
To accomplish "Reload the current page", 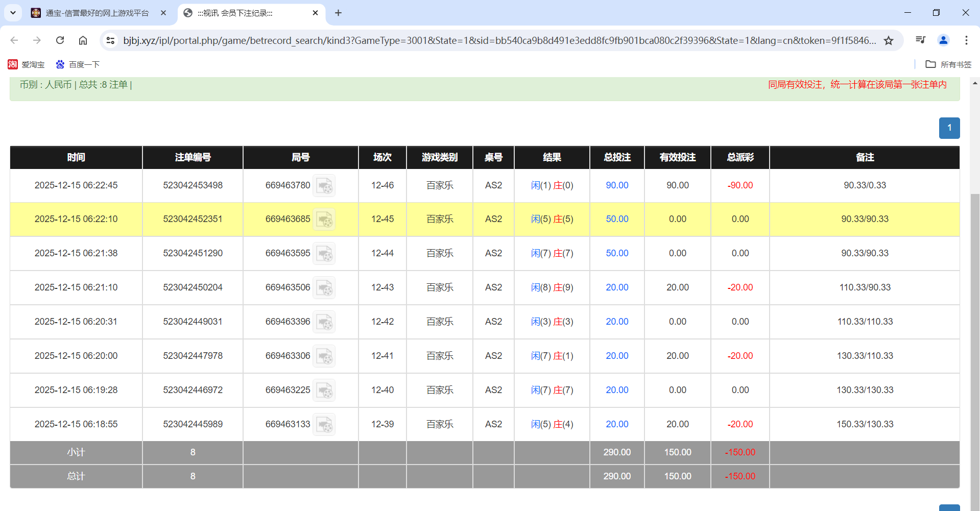I will pos(60,40).
